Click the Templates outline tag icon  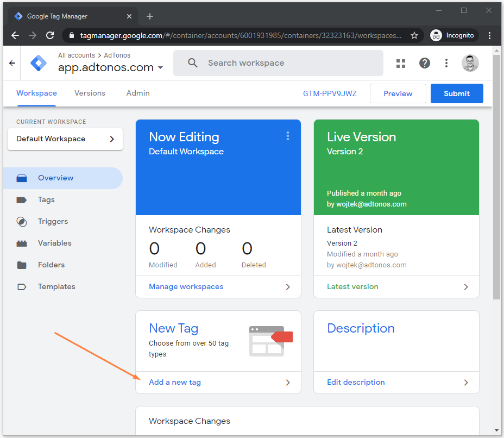22,287
